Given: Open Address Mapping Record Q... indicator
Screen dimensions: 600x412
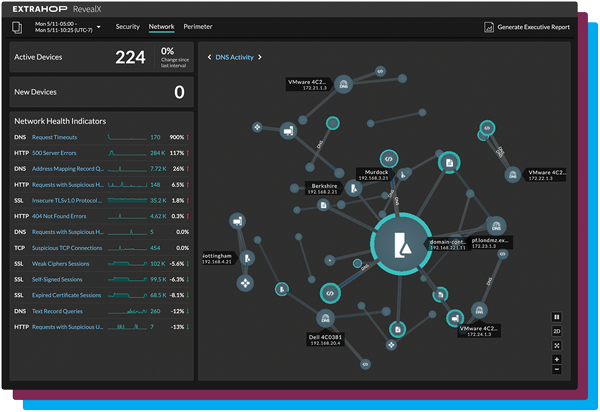Looking at the screenshot, I should pyautogui.click(x=68, y=169).
